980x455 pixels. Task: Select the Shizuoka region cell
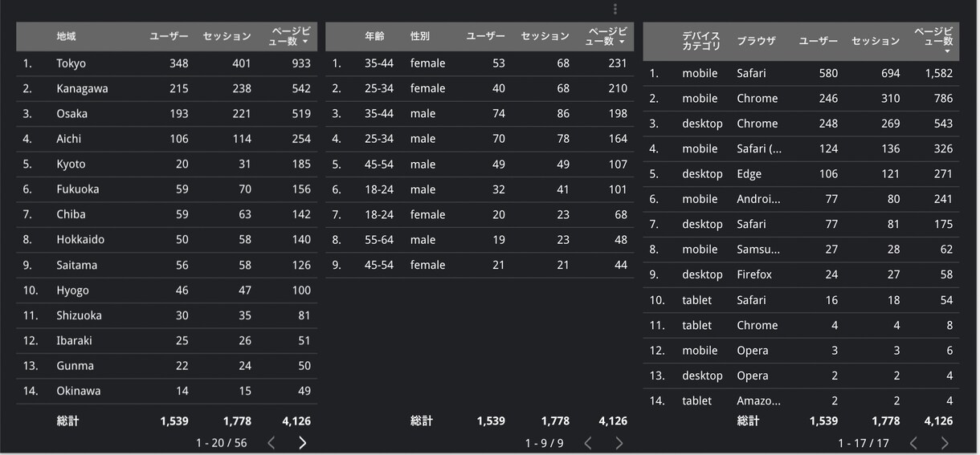tap(80, 315)
